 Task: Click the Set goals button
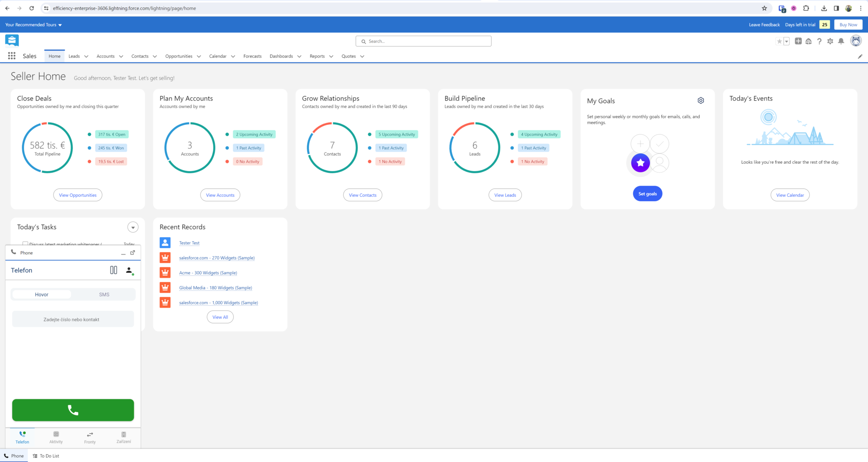tap(647, 194)
